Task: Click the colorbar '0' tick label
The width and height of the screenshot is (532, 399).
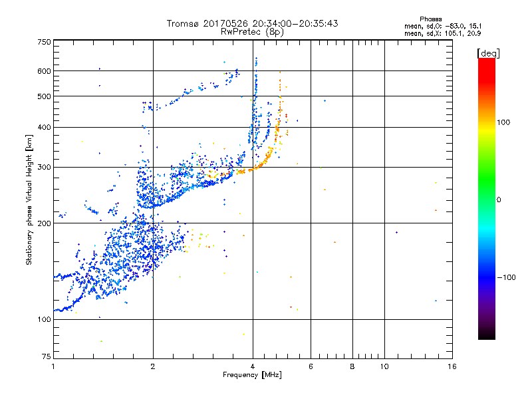Action: coord(499,200)
